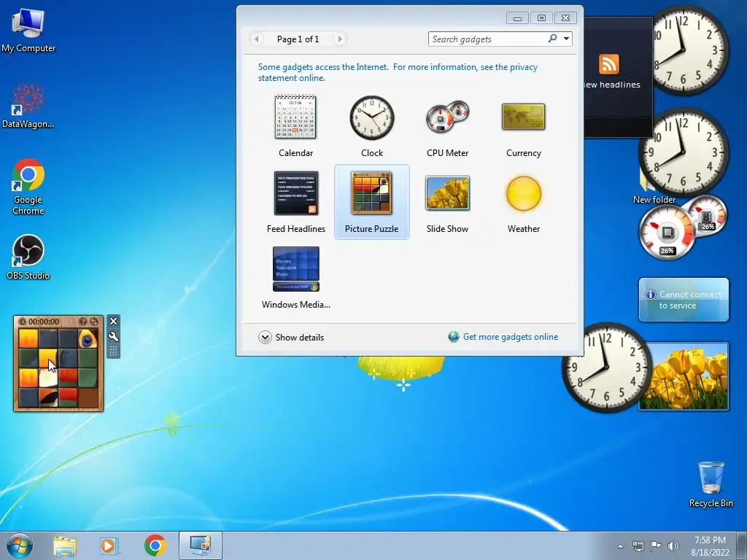This screenshot has width=747, height=560.
Task: Click the clock gadget overlapping New folder
Action: click(683, 152)
